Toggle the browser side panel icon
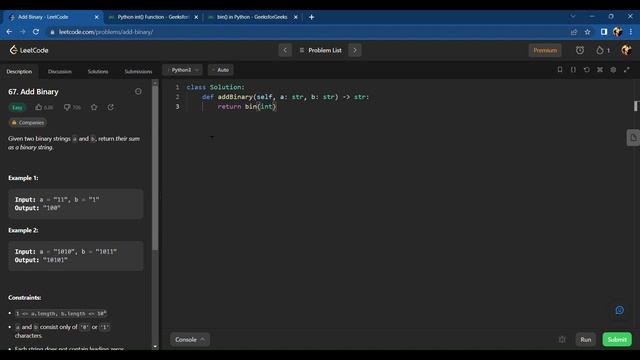Viewport: 640px width, 360px height. tap(604, 32)
